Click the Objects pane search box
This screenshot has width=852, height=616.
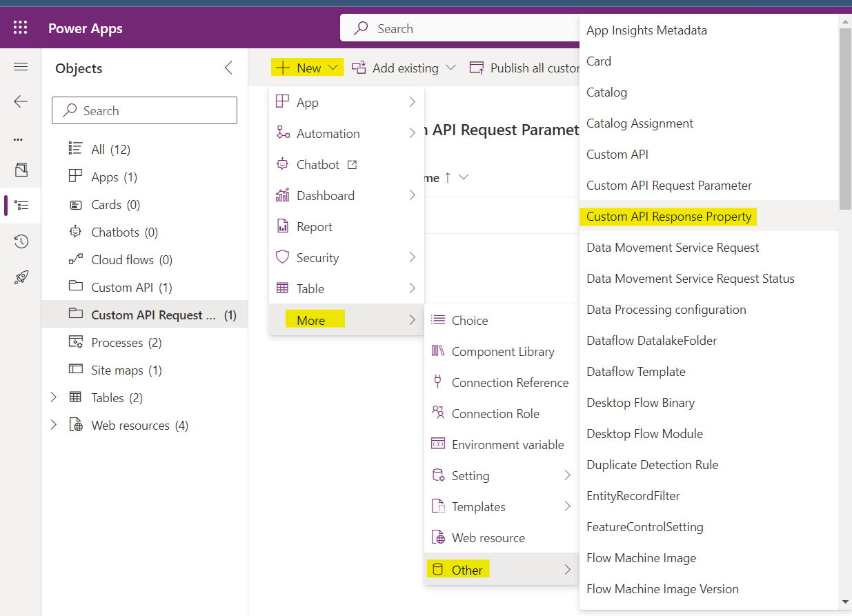tap(144, 110)
